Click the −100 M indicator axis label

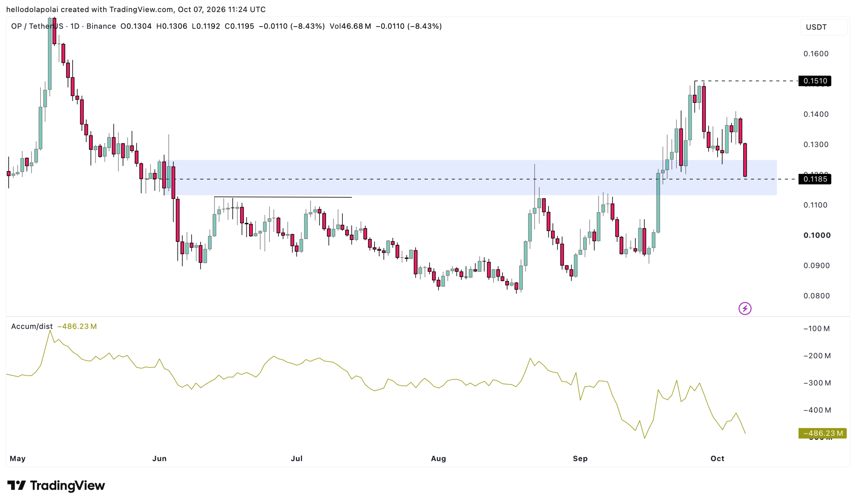[817, 329]
